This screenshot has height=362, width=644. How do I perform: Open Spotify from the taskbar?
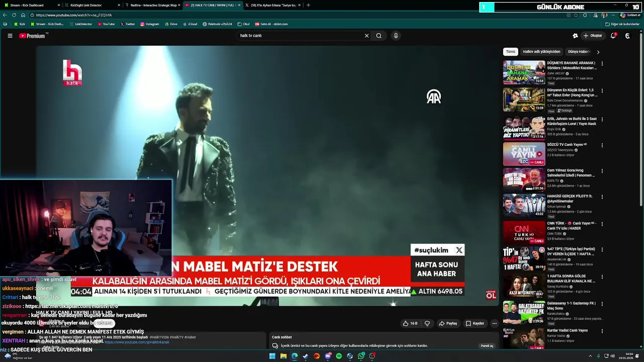339,356
